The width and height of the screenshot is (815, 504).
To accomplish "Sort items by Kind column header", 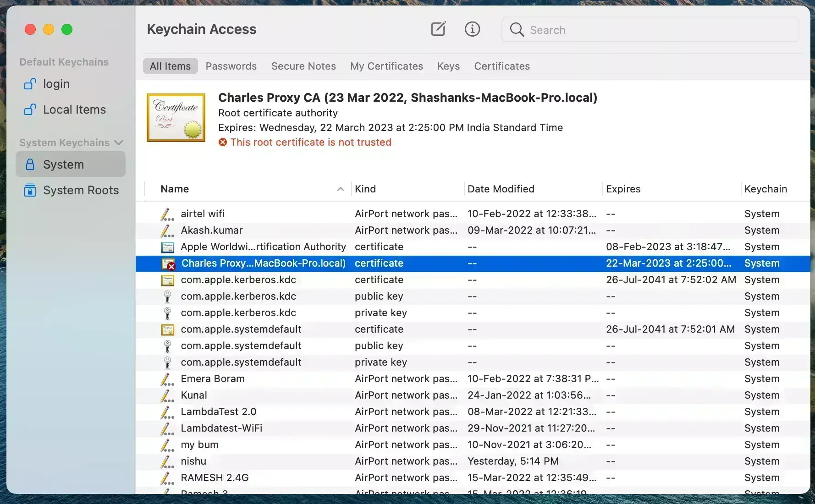I will tap(365, 189).
